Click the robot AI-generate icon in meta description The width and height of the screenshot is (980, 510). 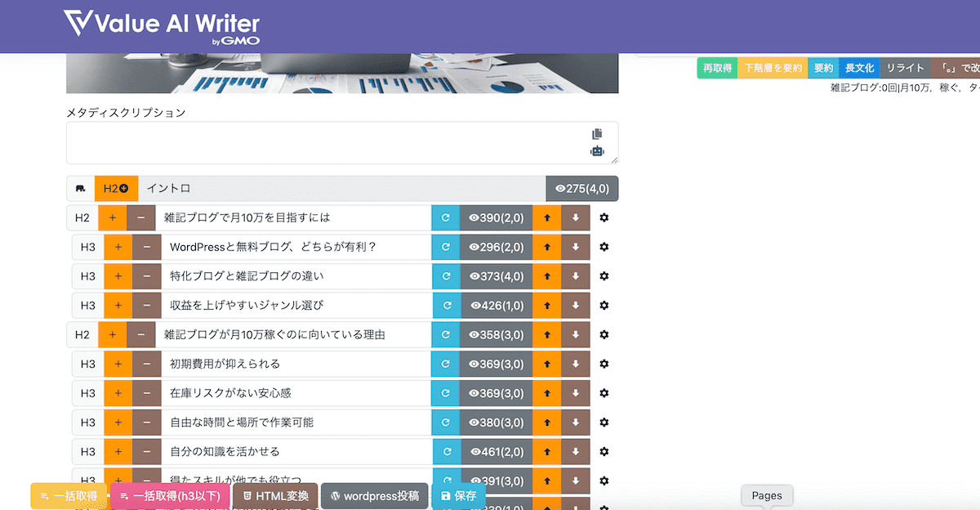click(x=597, y=151)
